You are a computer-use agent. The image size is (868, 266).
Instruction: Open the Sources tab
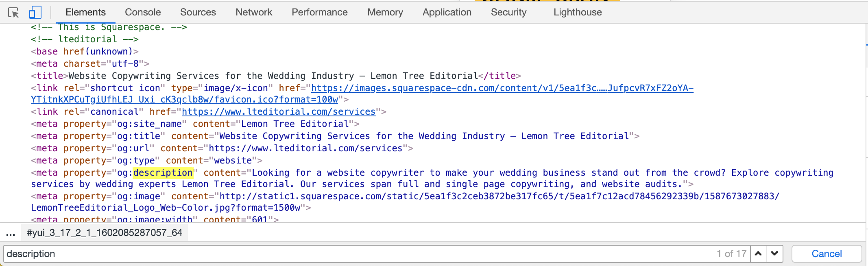coord(198,12)
